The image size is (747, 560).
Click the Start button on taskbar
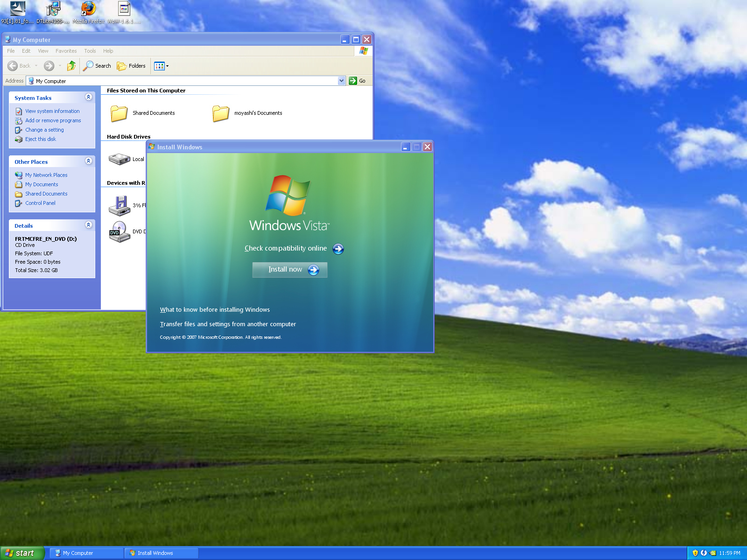pos(21,553)
